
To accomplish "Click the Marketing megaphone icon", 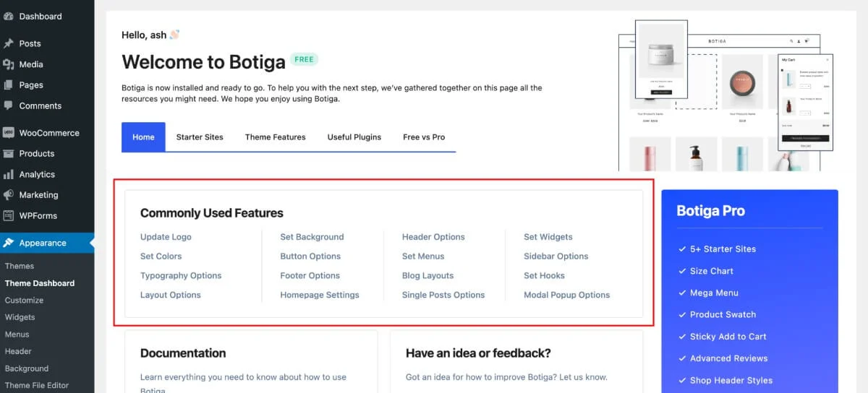I will click(x=9, y=195).
